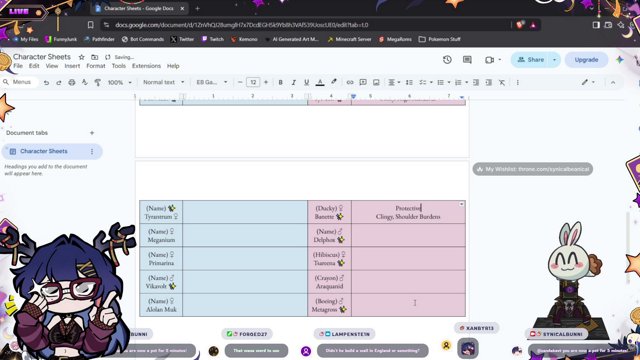
Task: Insert an image from the toolbar
Action: [376, 82]
